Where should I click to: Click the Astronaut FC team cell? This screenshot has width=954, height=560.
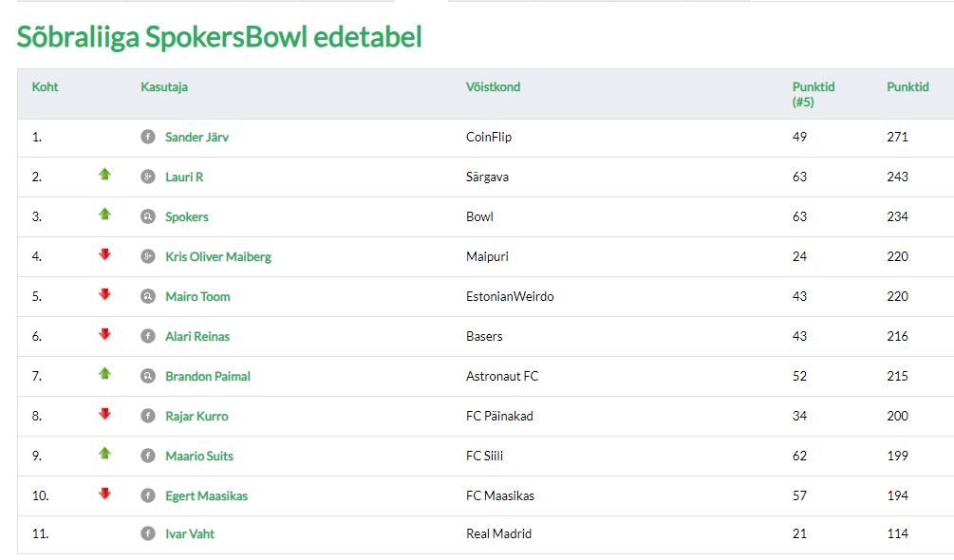click(x=502, y=376)
